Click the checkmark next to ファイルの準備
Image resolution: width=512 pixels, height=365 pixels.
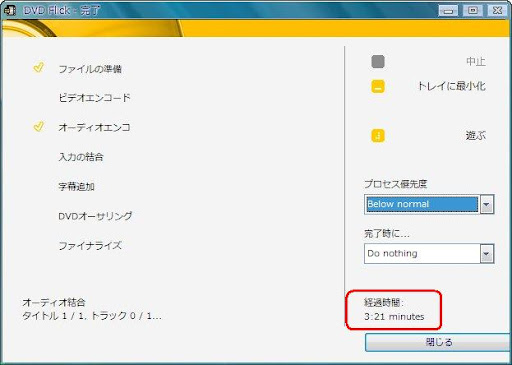38,67
